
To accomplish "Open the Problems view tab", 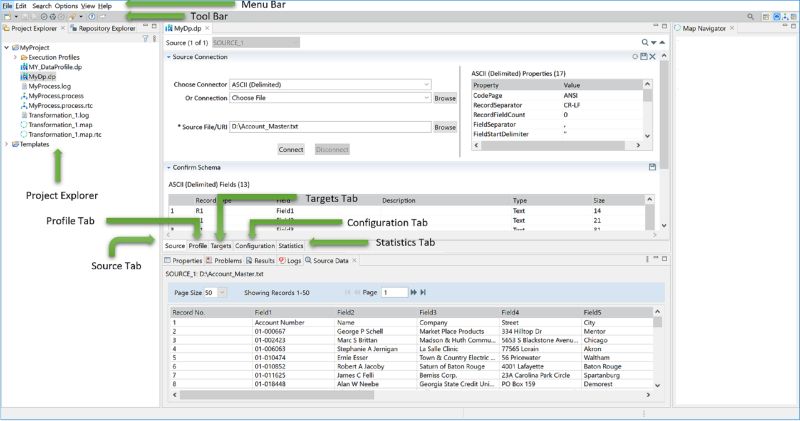I will point(224,260).
